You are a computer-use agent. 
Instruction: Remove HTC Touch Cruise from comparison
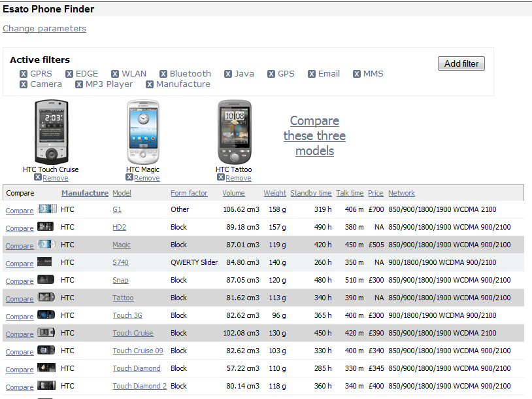click(x=56, y=178)
